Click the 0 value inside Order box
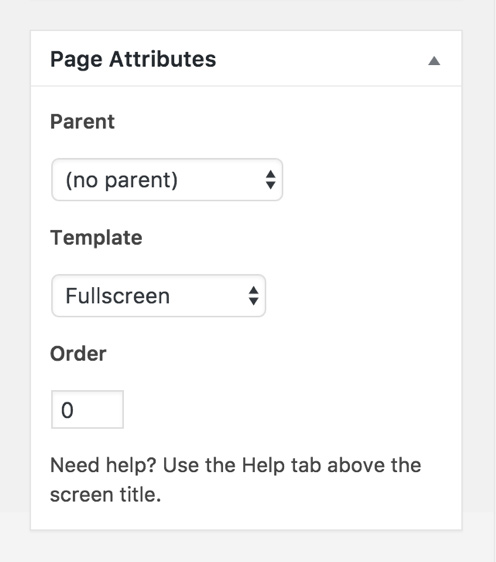The image size is (496, 562). 67,410
